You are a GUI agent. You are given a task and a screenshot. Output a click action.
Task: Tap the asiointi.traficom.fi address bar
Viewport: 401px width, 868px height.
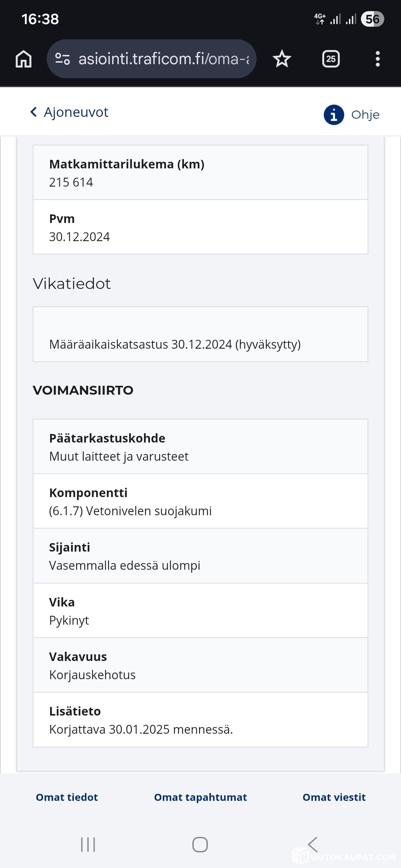point(163,59)
